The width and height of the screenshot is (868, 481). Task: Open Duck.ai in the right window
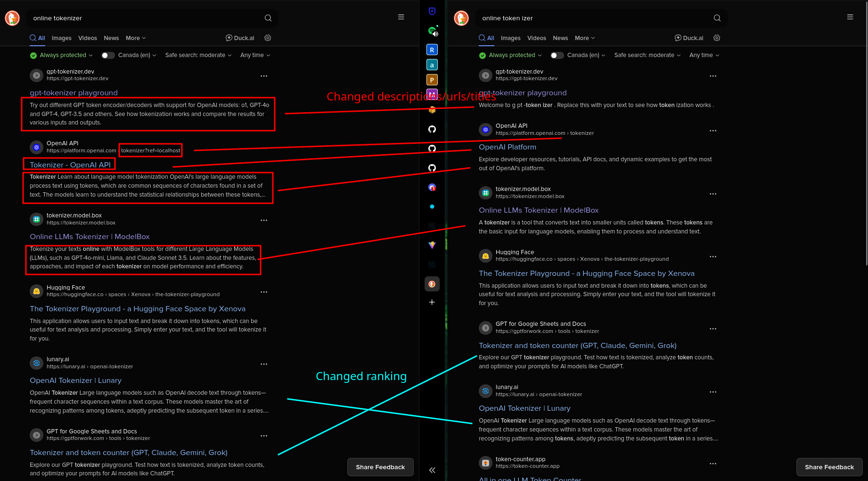pyautogui.click(x=689, y=38)
